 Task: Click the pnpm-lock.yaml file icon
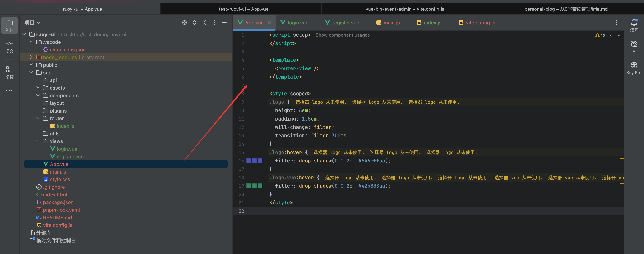click(39, 210)
